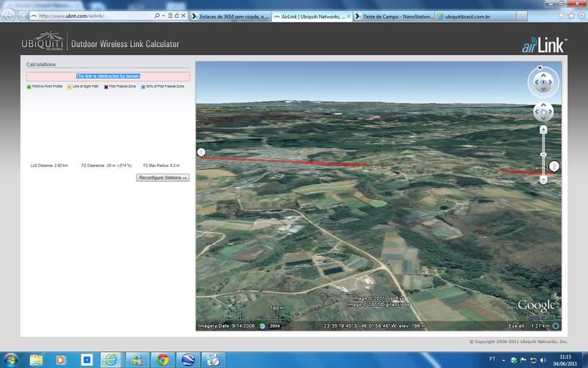Image resolution: width=588 pixels, height=368 pixels.
Task: Click the zoom slider handle on map
Action: pos(543,155)
